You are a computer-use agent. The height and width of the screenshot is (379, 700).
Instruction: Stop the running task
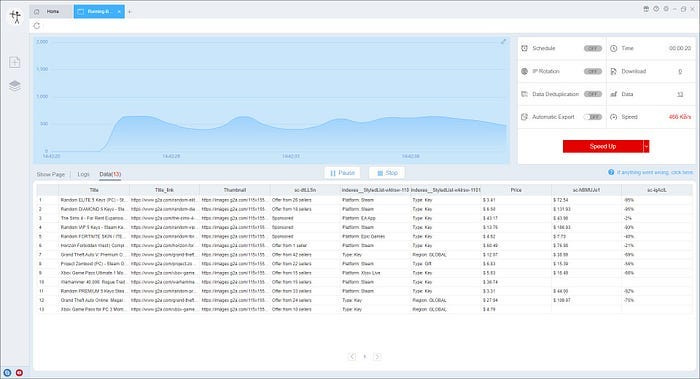click(387, 173)
